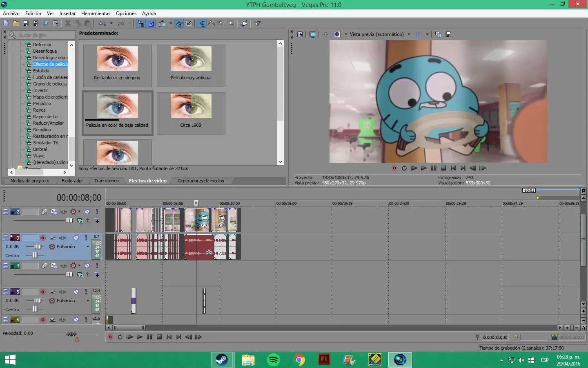Select the Normal edit tool
This screenshot has width=588, height=368.
tap(202, 23)
